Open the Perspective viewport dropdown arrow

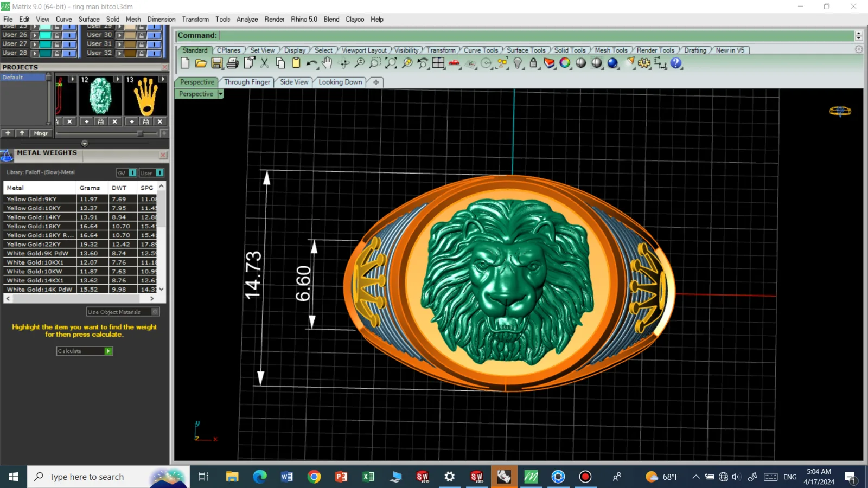(x=220, y=94)
